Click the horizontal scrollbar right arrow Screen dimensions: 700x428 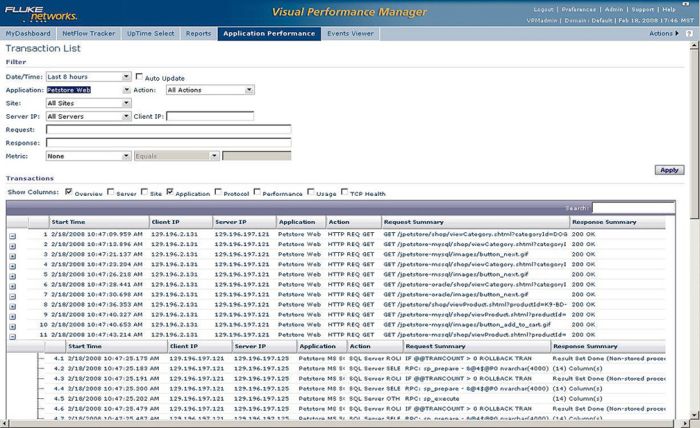(686, 423)
